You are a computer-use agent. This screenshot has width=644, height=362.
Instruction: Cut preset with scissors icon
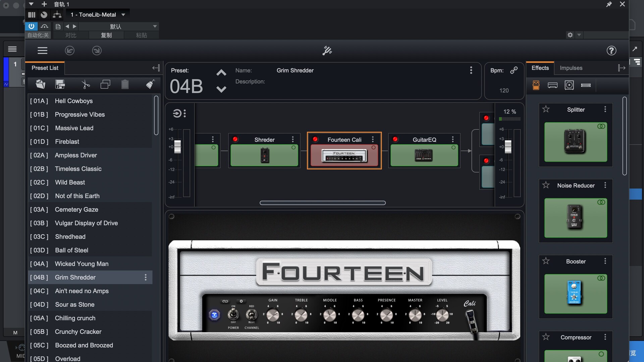tap(86, 84)
